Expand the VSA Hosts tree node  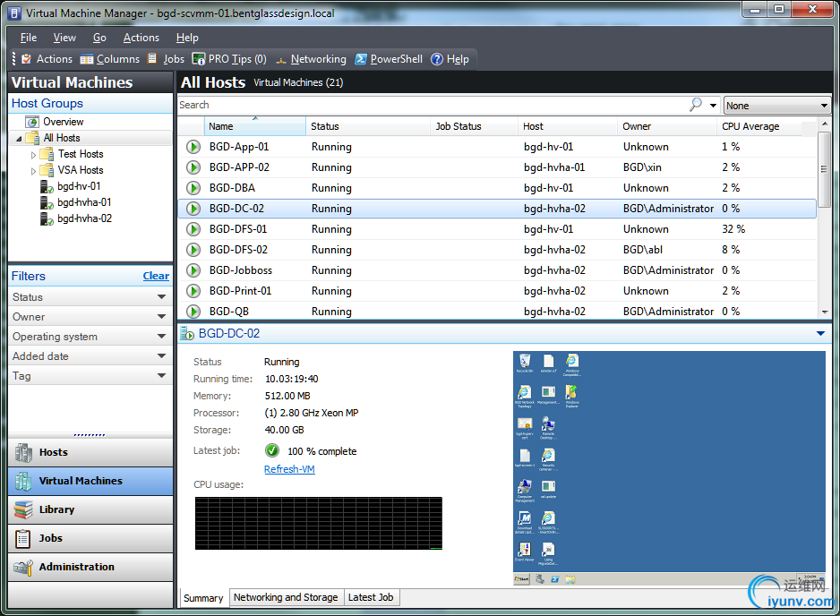(x=33, y=171)
